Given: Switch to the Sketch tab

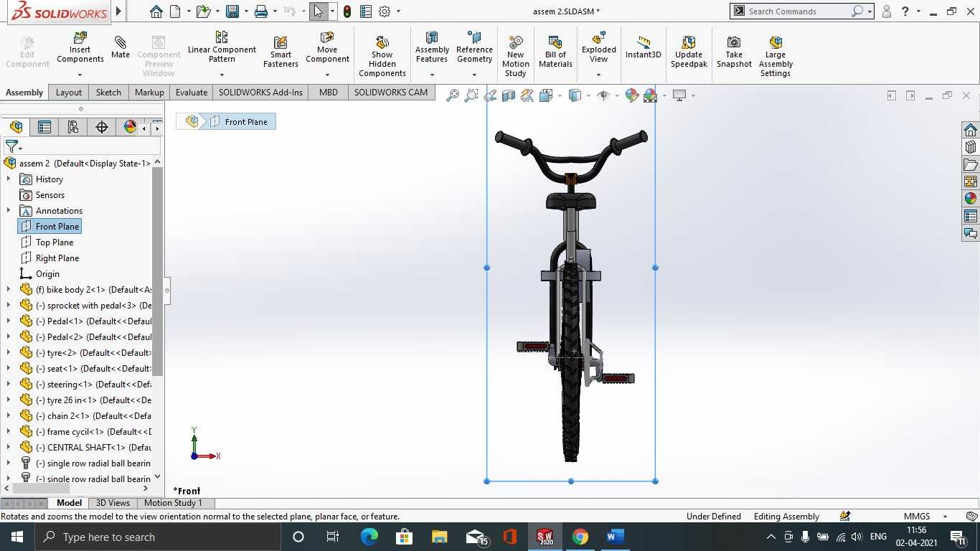Looking at the screenshot, I should coord(108,93).
